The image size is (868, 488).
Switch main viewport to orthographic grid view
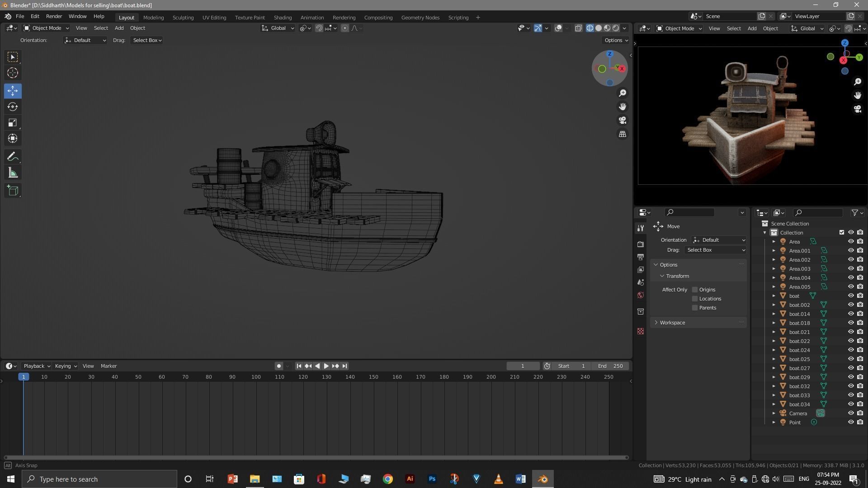pos(623,134)
